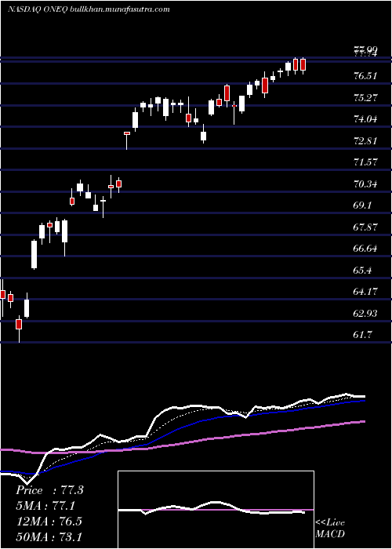
Task: Click the 66.64 price axis label
Action: 365,249
